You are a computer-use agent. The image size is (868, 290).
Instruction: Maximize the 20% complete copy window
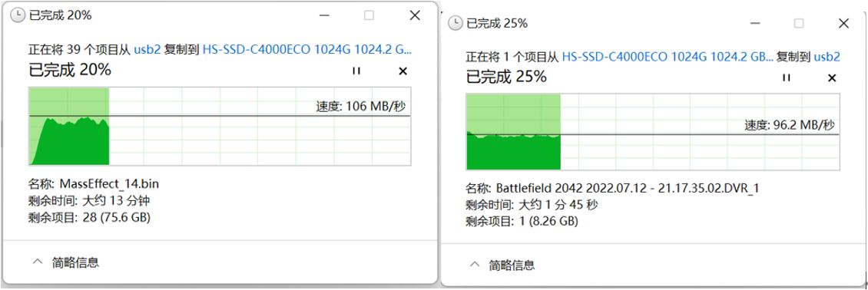(369, 15)
